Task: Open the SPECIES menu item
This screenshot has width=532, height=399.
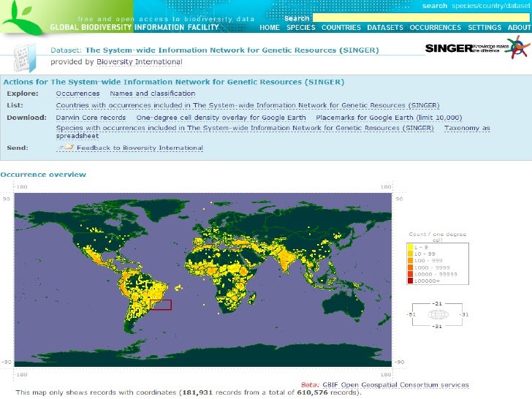Action: tap(301, 28)
